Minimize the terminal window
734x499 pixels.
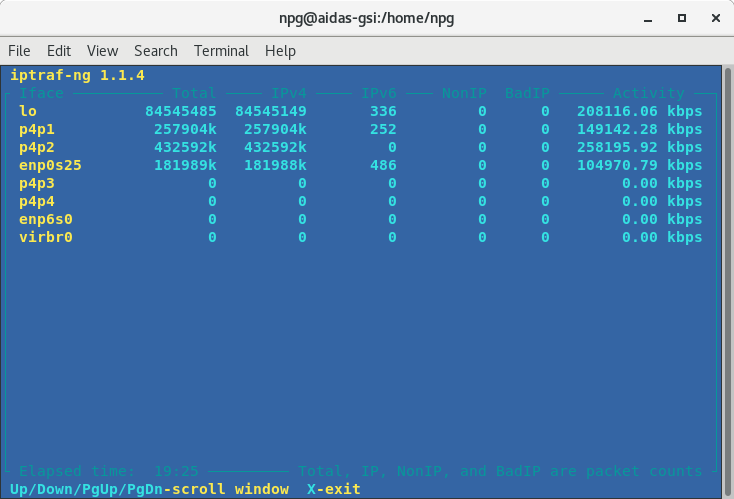tap(648, 19)
